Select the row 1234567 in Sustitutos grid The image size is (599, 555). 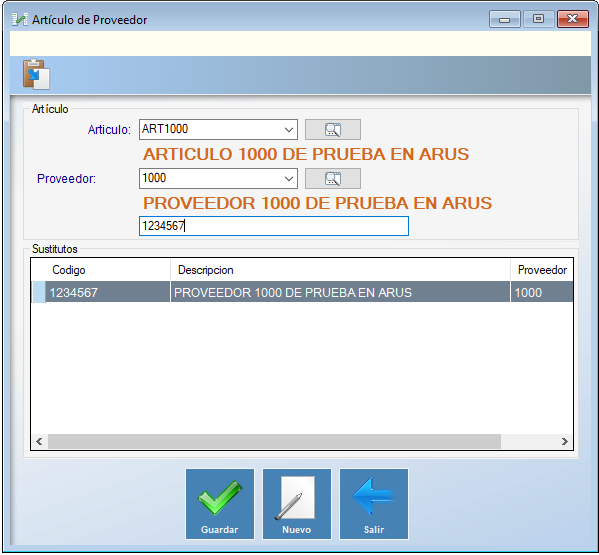click(x=302, y=292)
